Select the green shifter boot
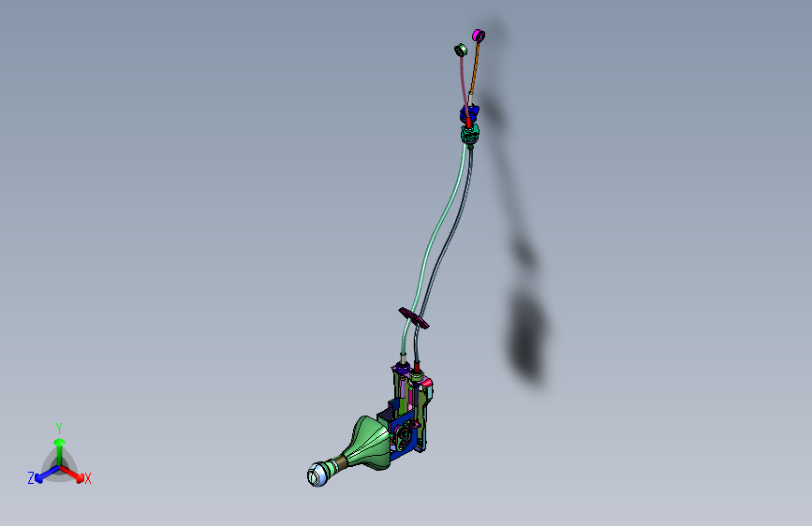 (369, 443)
